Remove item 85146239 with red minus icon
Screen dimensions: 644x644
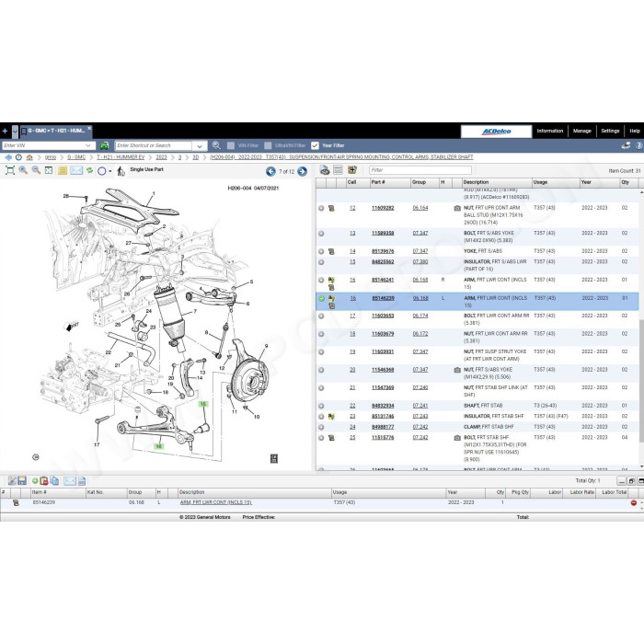point(633,502)
